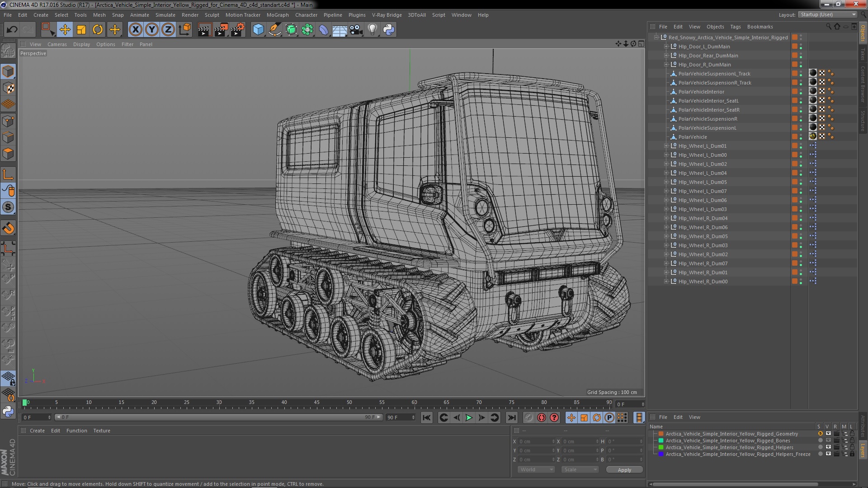Image resolution: width=868 pixels, height=488 pixels.
Task: Select Polygons mode in left palette
Action: (x=8, y=154)
